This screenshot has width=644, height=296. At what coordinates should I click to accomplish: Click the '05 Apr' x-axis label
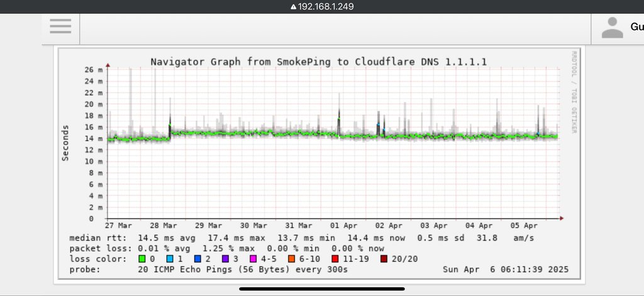[524, 226]
